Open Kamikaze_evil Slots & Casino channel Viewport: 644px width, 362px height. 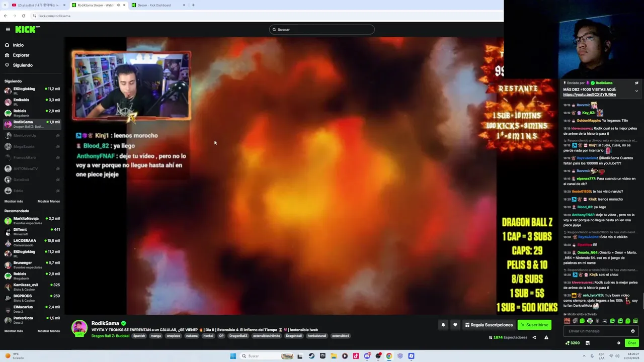pos(32,287)
